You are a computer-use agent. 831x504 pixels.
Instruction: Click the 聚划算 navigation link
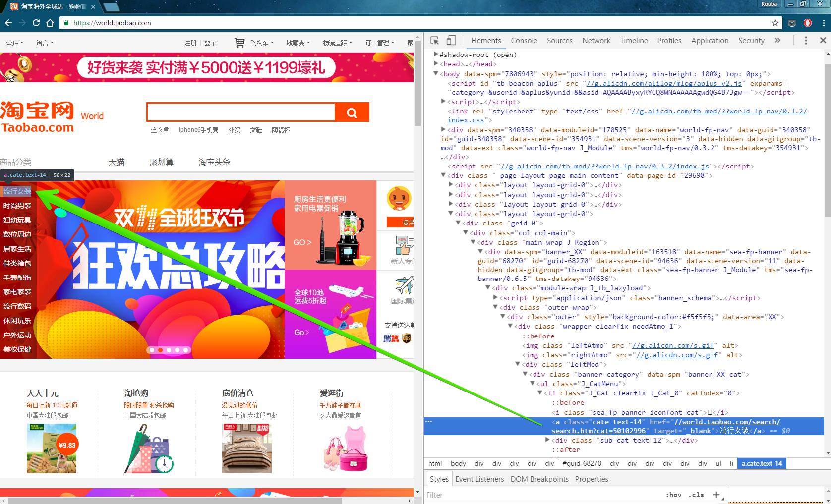pyautogui.click(x=162, y=162)
